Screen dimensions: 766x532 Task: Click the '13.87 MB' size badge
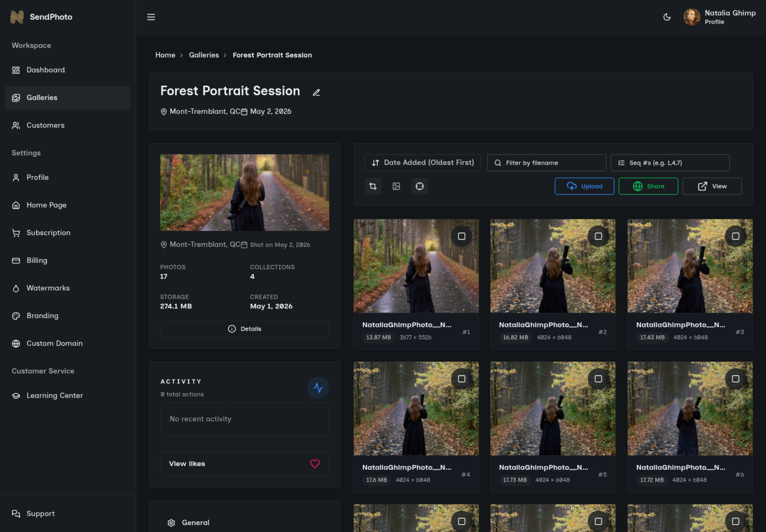pos(378,337)
